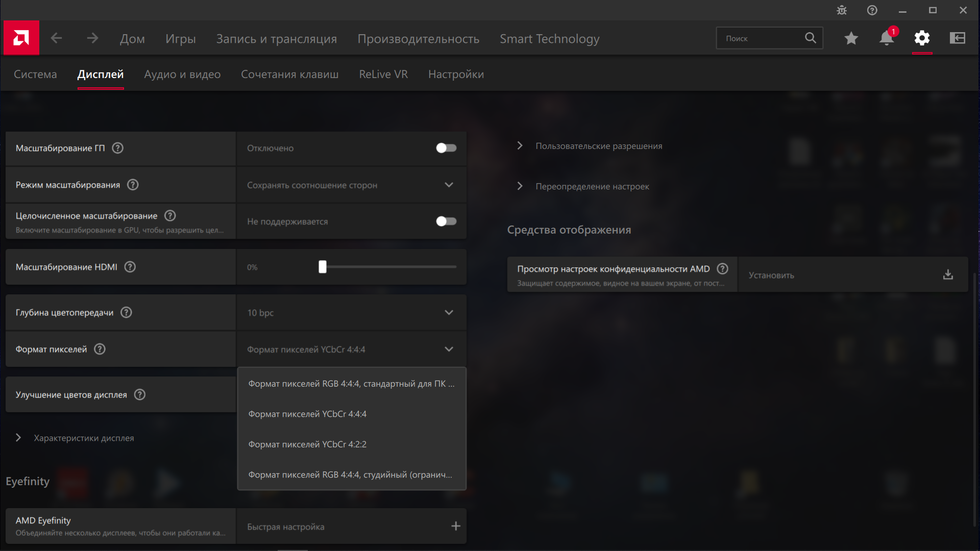Switch to the Аудио и видео tab
Image resolution: width=980 pixels, height=551 pixels.
pos(182,74)
